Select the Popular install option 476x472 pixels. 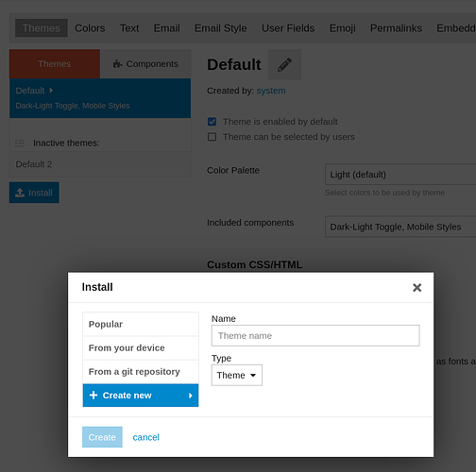click(141, 324)
